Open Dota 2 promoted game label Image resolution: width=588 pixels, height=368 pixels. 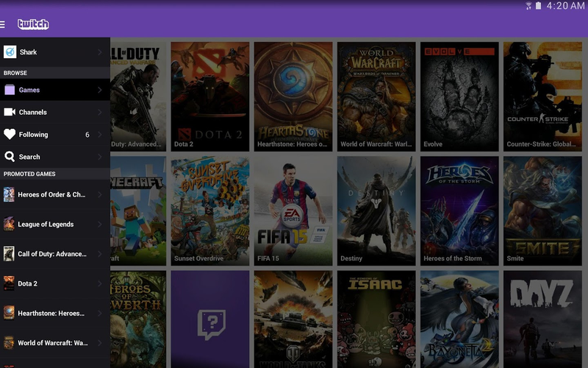coord(27,283)
